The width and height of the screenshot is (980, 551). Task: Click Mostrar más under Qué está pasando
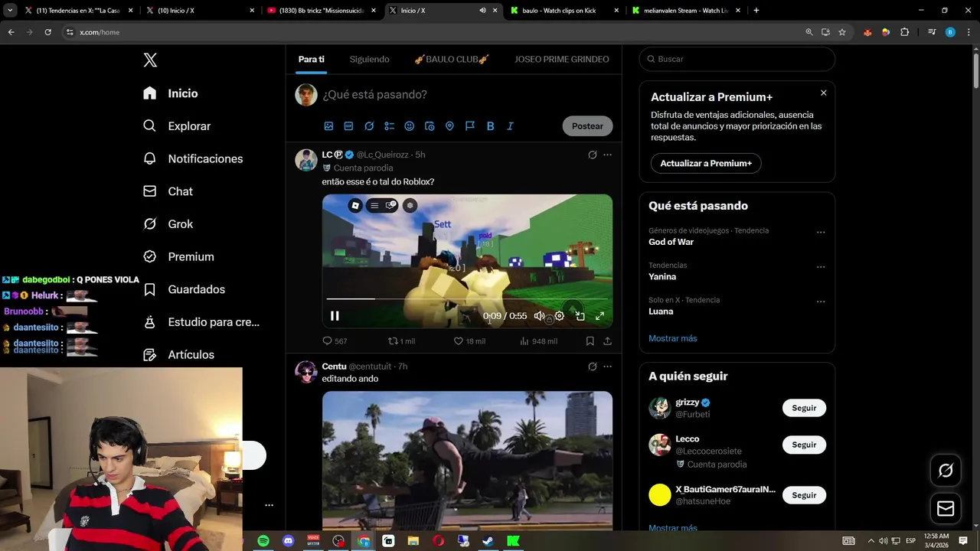coord(673,338)
